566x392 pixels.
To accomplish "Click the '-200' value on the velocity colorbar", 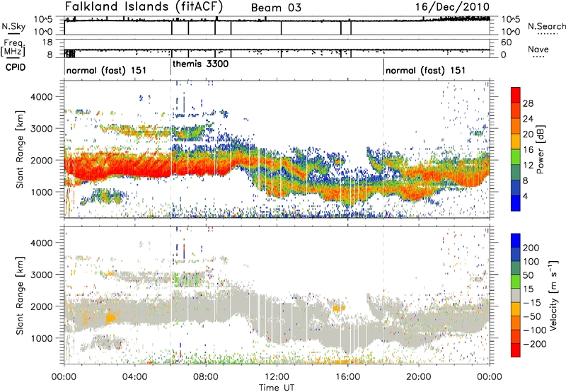I will coord(534,344).
